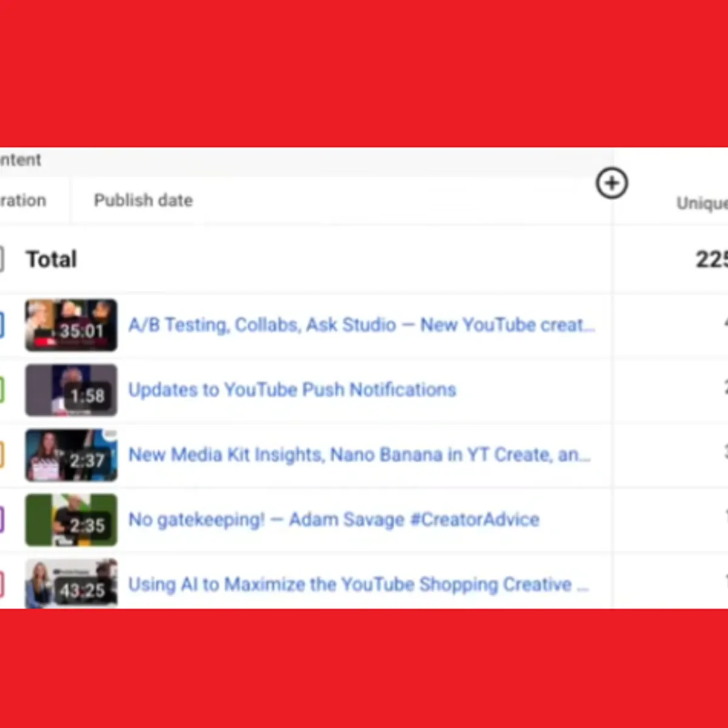Click the add metric plus icon
Viewport: 728px width, 728px height.
612,183
